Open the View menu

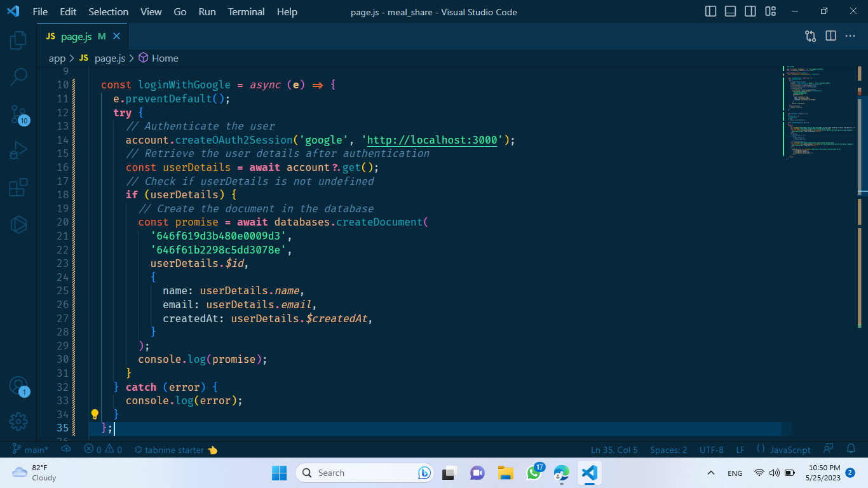pos(151,11)
